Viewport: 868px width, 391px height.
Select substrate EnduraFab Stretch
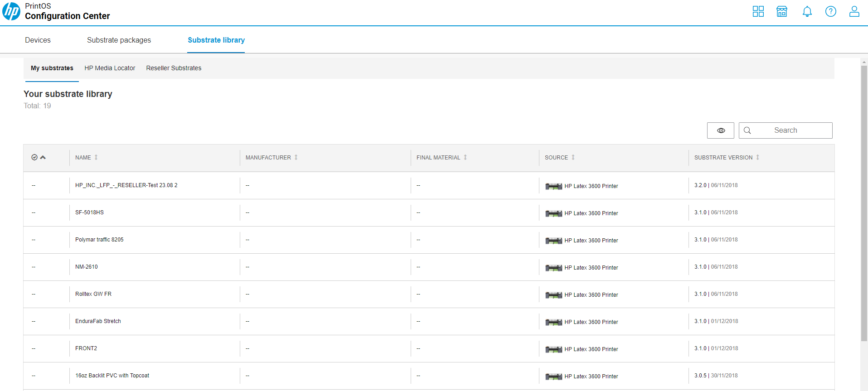click(98, 321)
